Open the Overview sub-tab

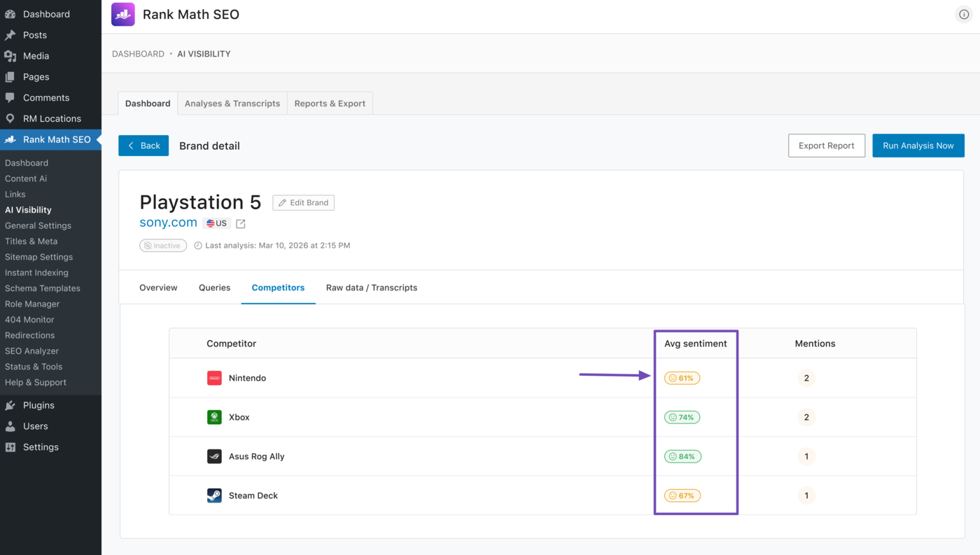click(x=158, y=288)
